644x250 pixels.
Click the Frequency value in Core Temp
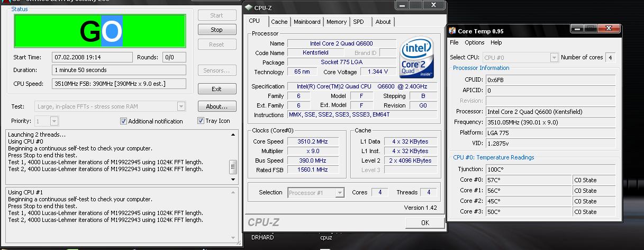pos(551,122)
